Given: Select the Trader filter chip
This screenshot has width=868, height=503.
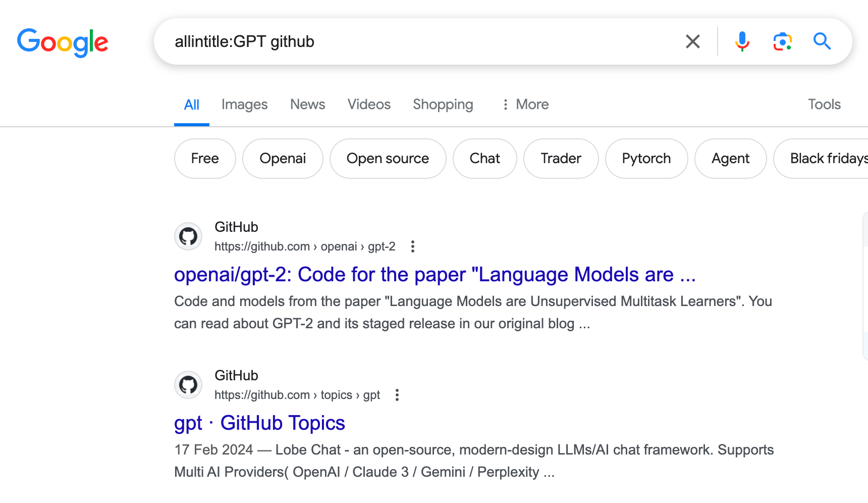Looking at the screenshot, I should (561, 159).
